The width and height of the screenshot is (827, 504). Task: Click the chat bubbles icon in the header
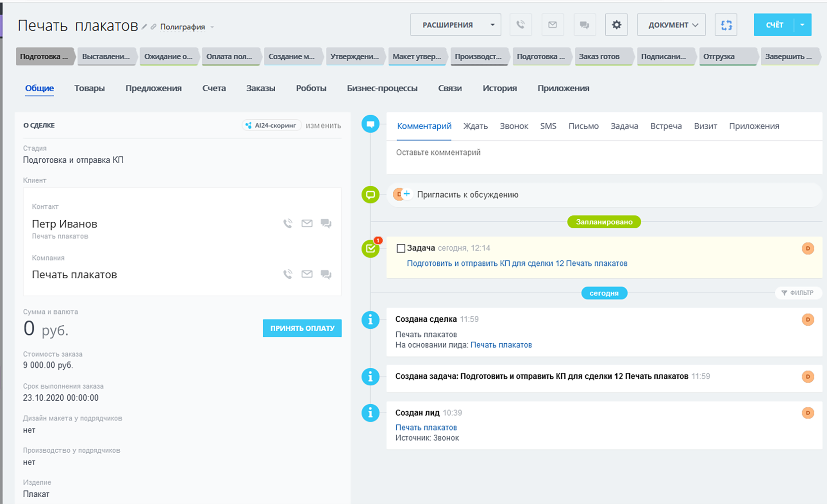(x=584, y=25)
